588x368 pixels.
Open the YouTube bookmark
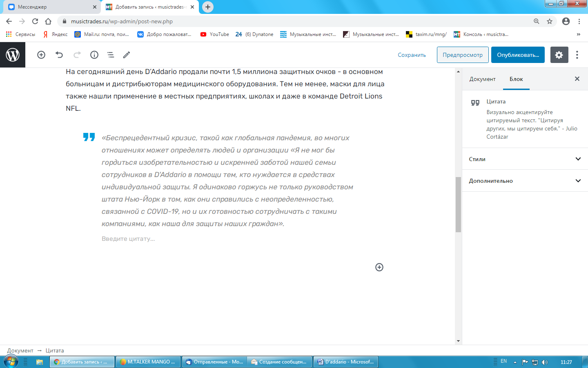click(x=215, y=34)
